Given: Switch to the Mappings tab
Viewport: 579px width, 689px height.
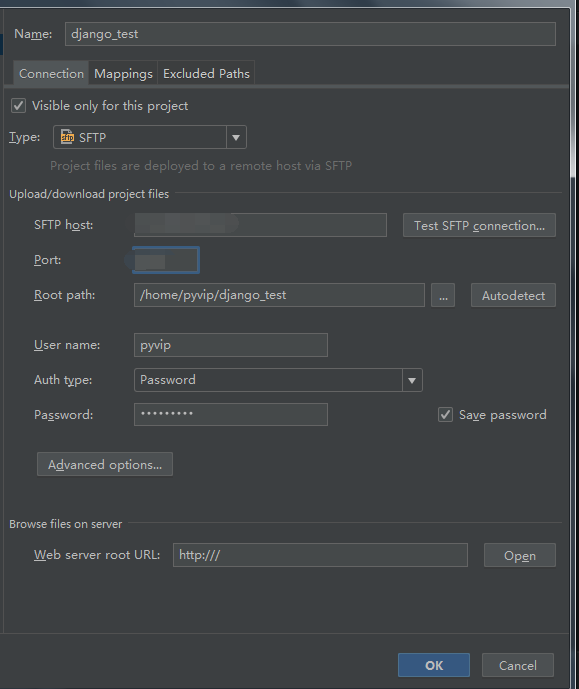Looking at the screenshot, I should click(123, 73).
